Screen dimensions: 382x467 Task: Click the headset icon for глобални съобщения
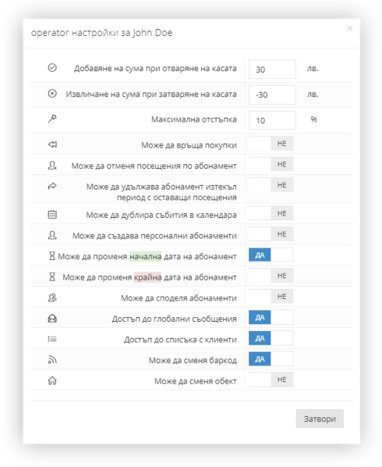click(x=52, y=318)
